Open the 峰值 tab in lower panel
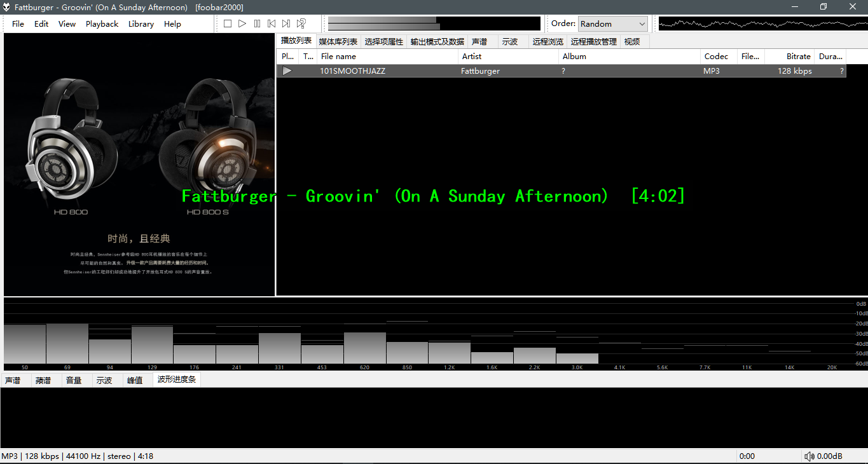Image resolution: width=868 pixels, height=464 pixels. (135, 381)
